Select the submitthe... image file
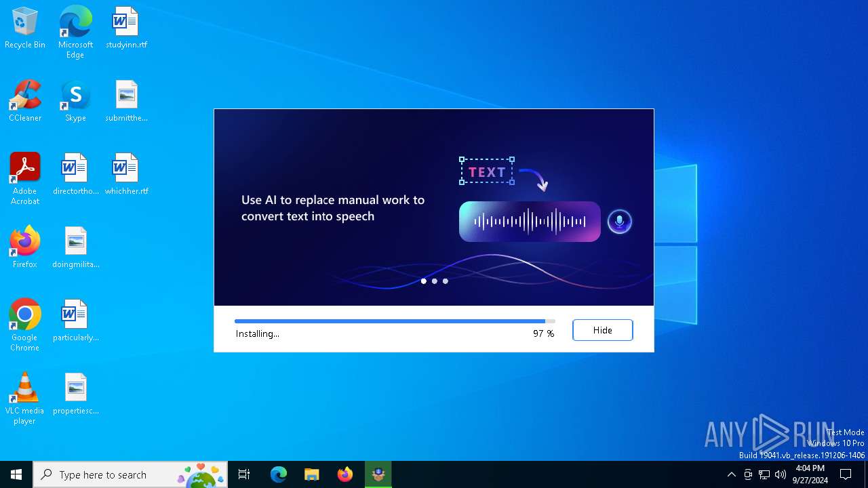 126,101
